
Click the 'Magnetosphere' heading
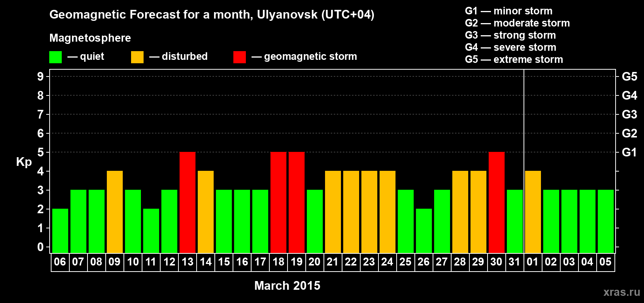(x=90, y=38)
